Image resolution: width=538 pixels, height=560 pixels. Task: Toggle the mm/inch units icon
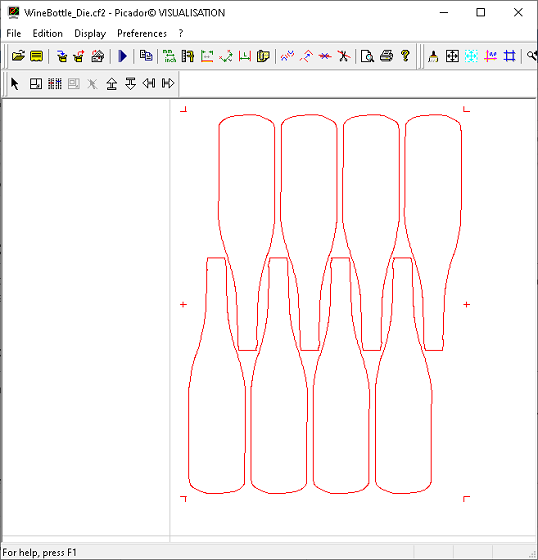point(169,56)
